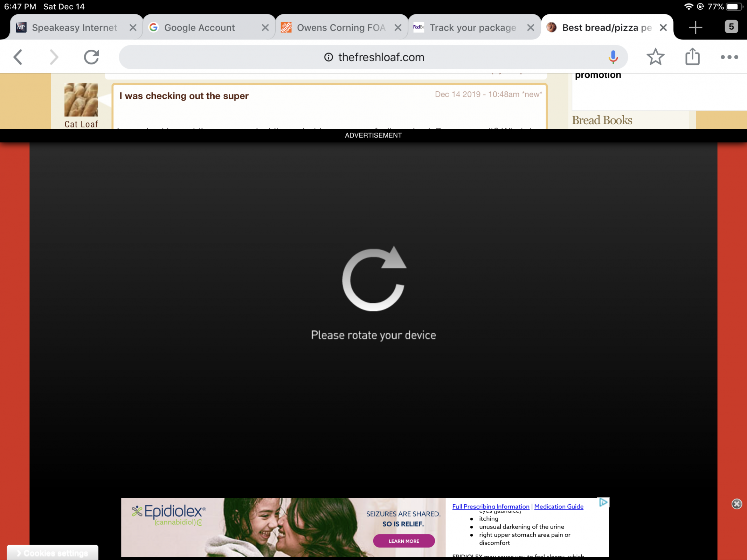Open a new tab with plus icon
747x560 pixels.
(695, 27)
